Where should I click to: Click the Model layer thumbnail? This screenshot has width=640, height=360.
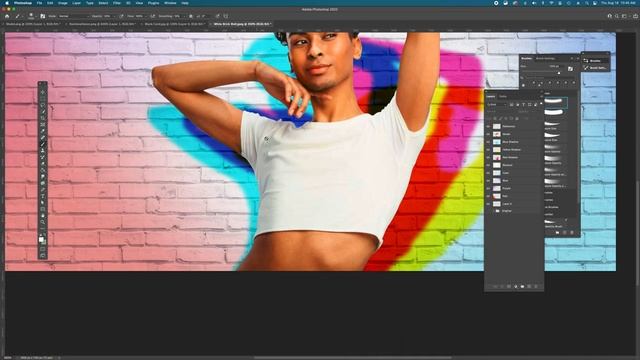[x=497, y=134]
